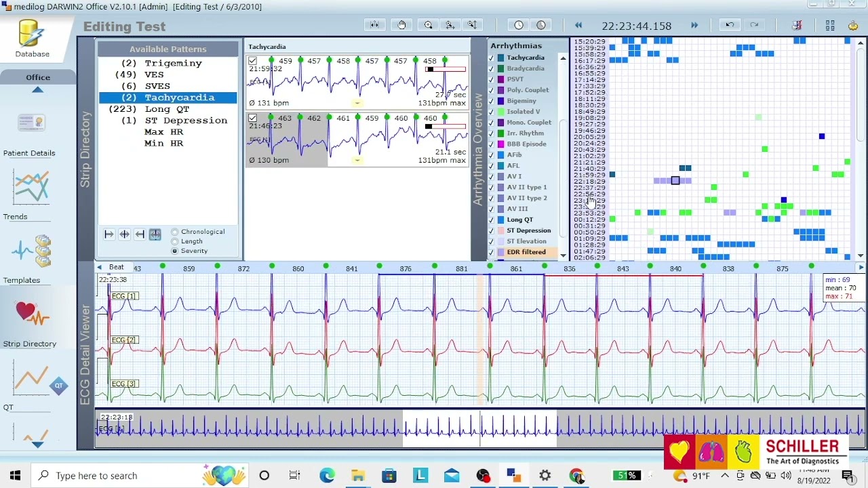Click Beat row left arrow
868x488 pixels.
coord(100,267)
